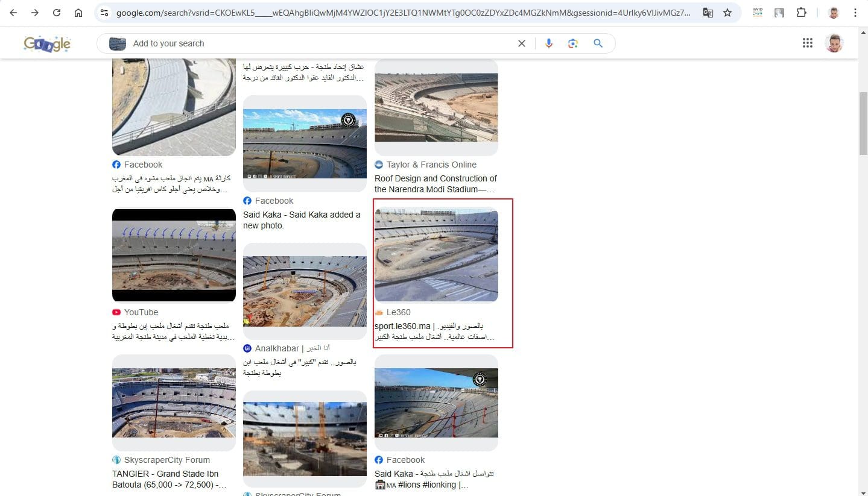Open the YouTube stadium video thumbnail
868x496 pixels.
tap(174, 255)
